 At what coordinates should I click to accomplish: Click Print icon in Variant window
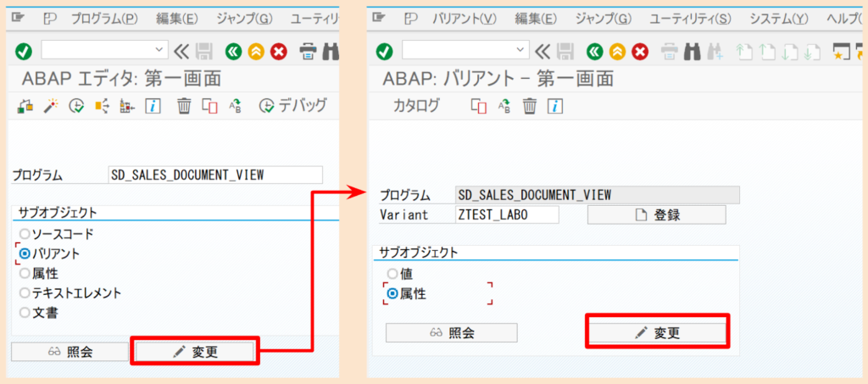click(670, 52)
